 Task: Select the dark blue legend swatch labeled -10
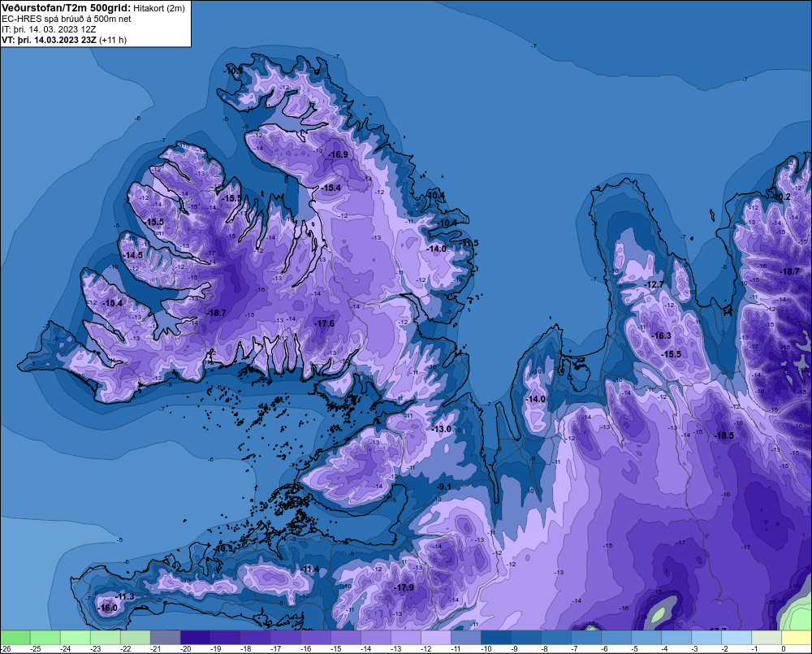[495, 637]
